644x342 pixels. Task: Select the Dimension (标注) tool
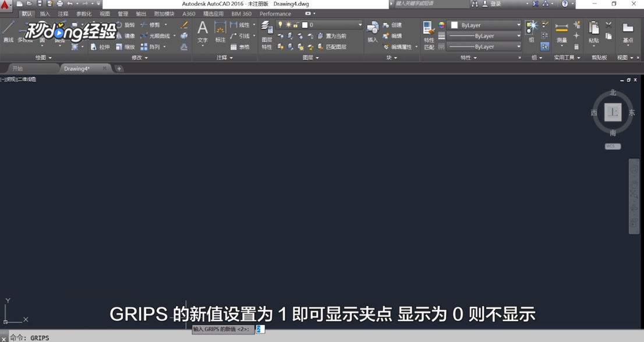tap(221, 32)
